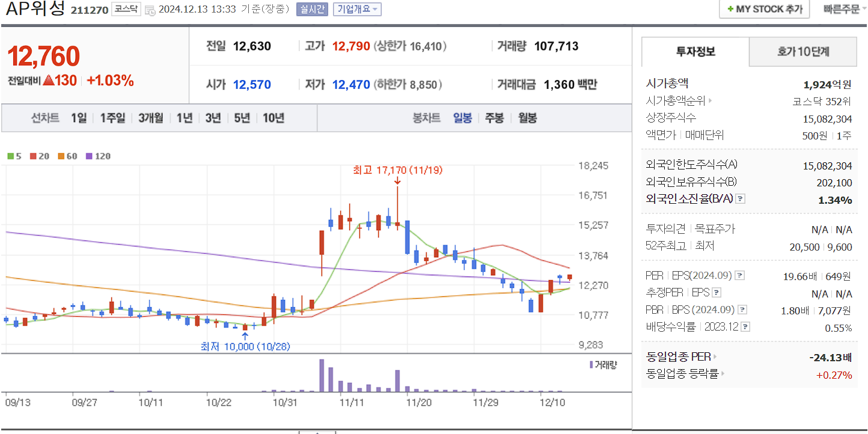Click the MY STOCK 추가 button
Screen dimensions: 868x434
coord(764,9)
